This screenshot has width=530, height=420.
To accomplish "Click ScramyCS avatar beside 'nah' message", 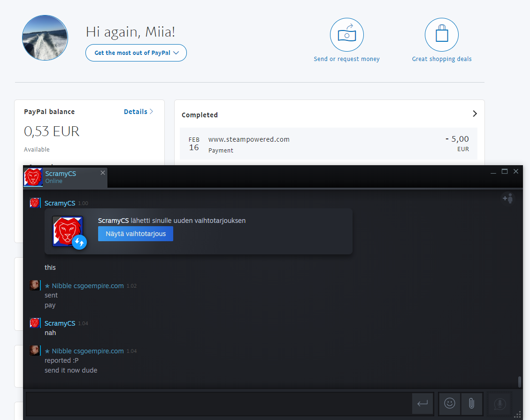I will click(34, 323).
